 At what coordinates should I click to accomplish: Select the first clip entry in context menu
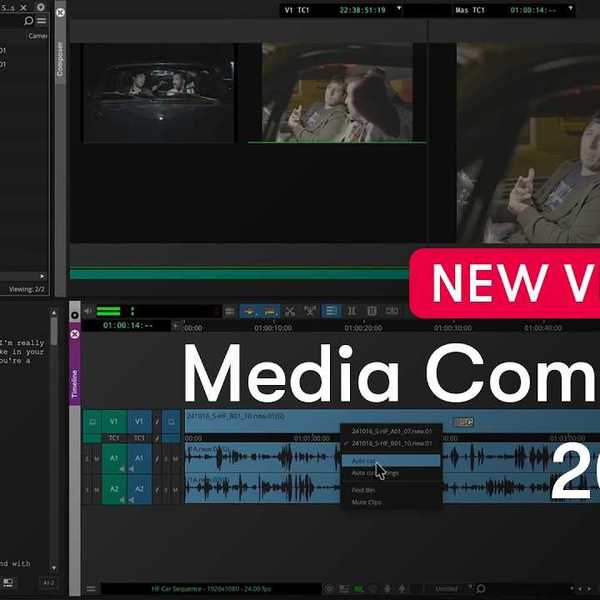pos(391,431)
